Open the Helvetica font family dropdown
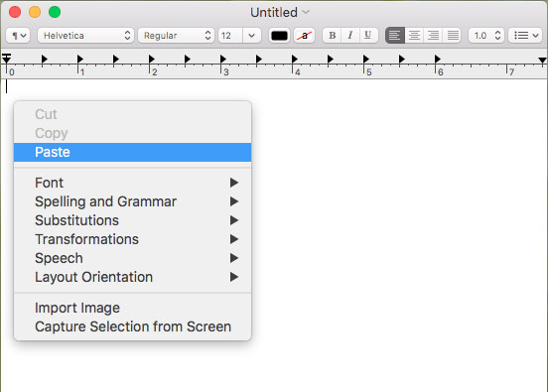Image resolution: width=548 pixels, height=392 pixels. click(x=85, y=36)
